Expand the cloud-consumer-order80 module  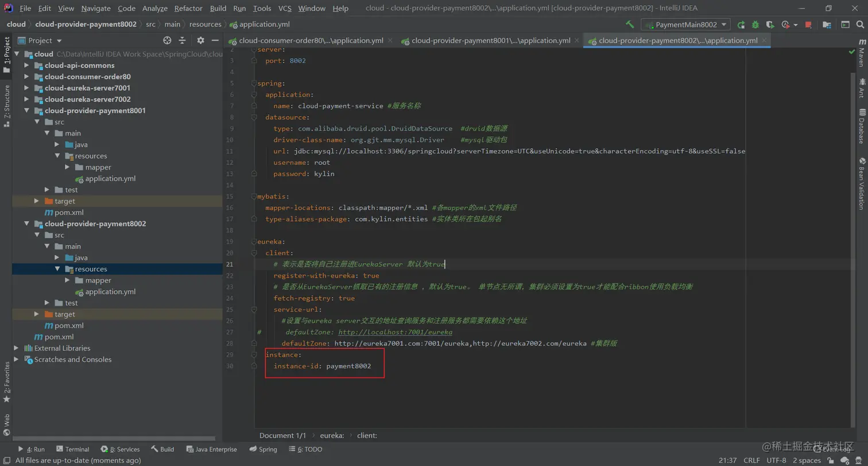pos(27,76)
